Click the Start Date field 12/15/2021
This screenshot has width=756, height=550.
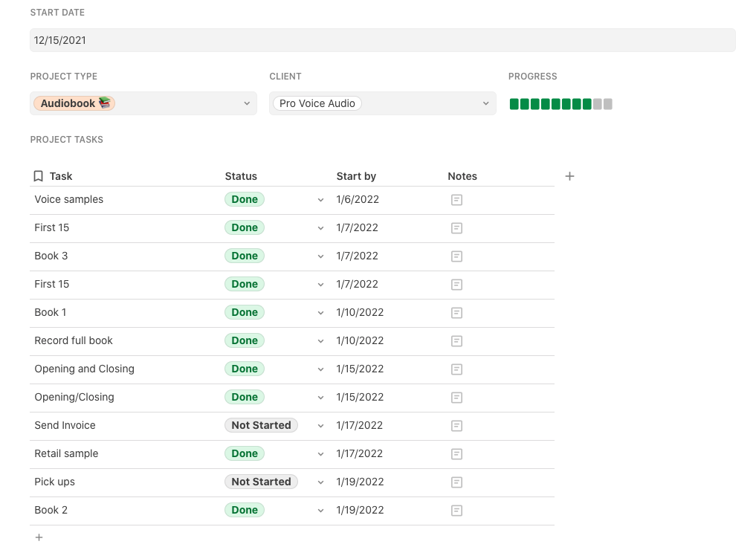tap(382, 40)
